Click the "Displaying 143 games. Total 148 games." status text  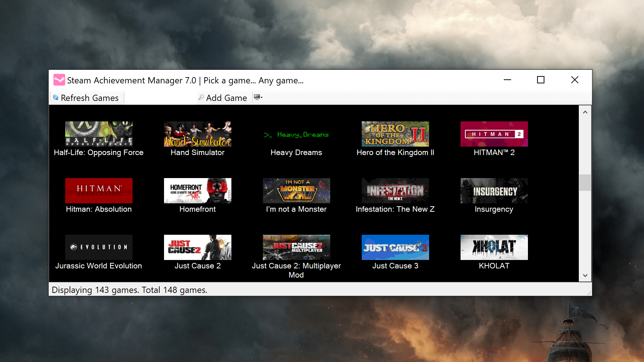click(130, 290)
